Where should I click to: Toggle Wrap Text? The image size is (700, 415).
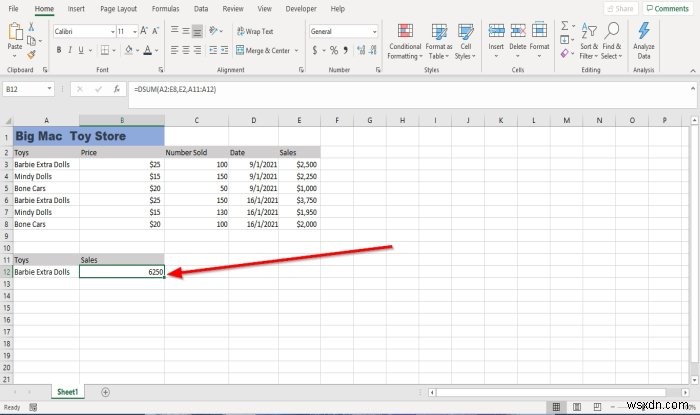[255, 31]
